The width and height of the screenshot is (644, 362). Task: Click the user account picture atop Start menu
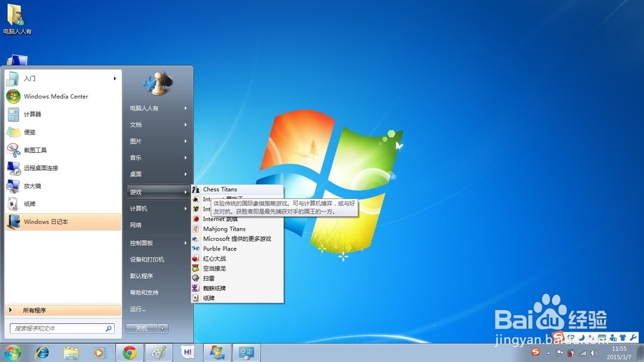(x=158, y=84)
